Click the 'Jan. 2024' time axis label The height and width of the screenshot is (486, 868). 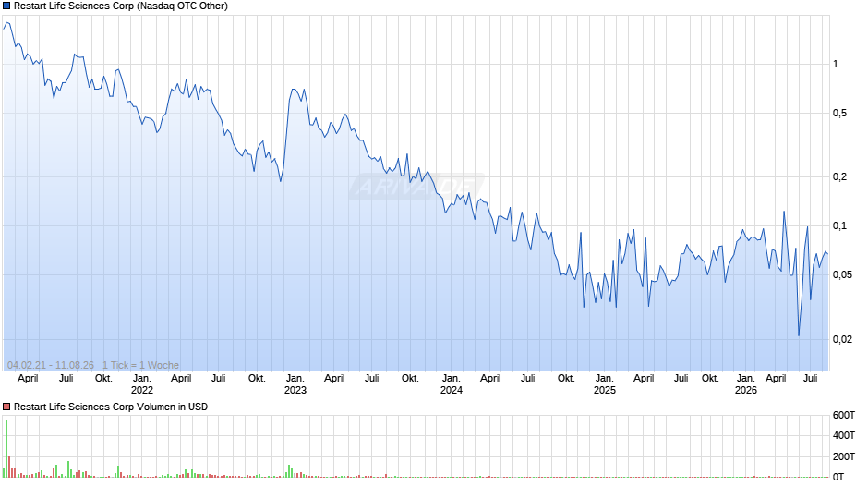click(x=452, y=384)
